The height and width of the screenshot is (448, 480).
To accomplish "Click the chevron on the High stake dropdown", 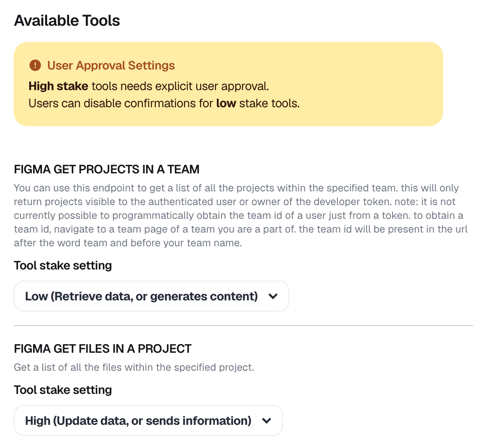I will pos(267,421).
